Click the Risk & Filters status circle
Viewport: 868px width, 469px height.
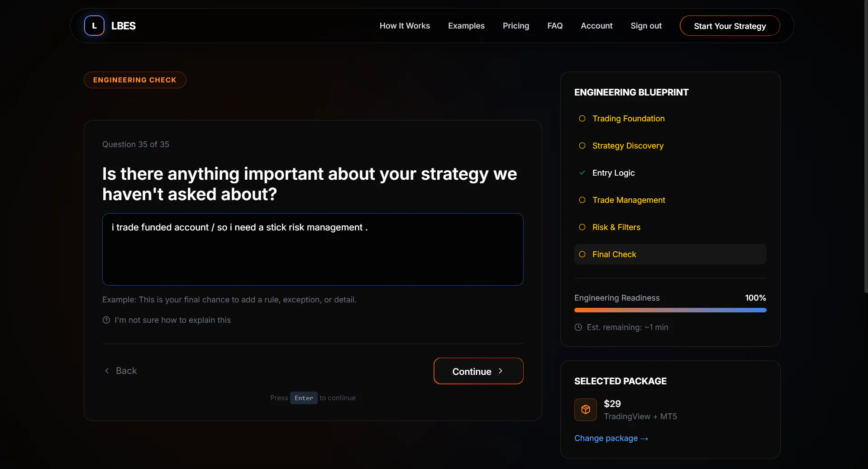582,227
